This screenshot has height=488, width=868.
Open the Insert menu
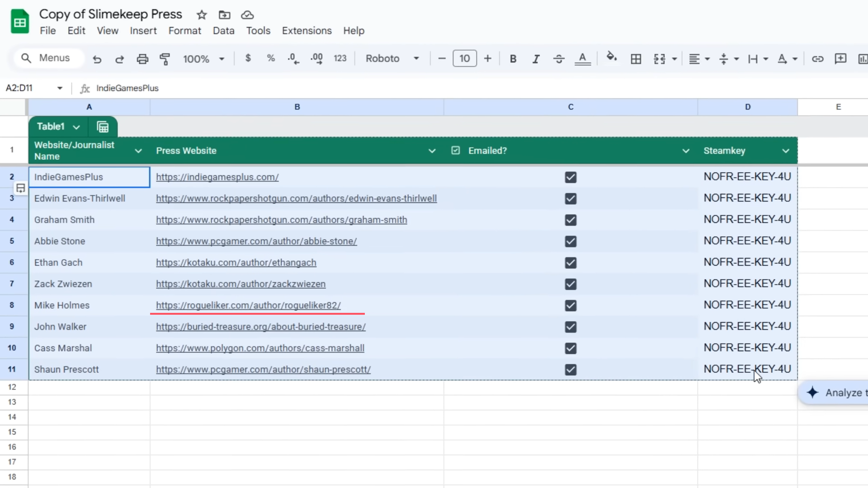(x=143, y=31)
